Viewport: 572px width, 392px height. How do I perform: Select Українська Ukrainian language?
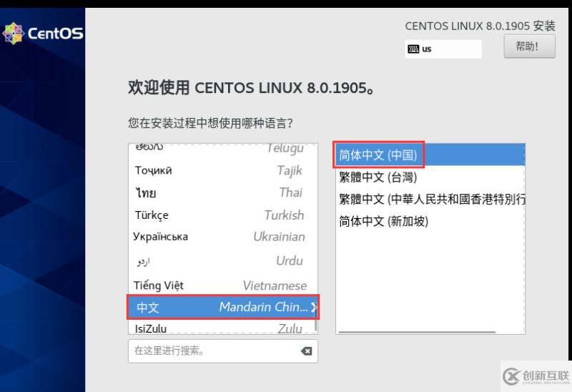click(222, 237)
